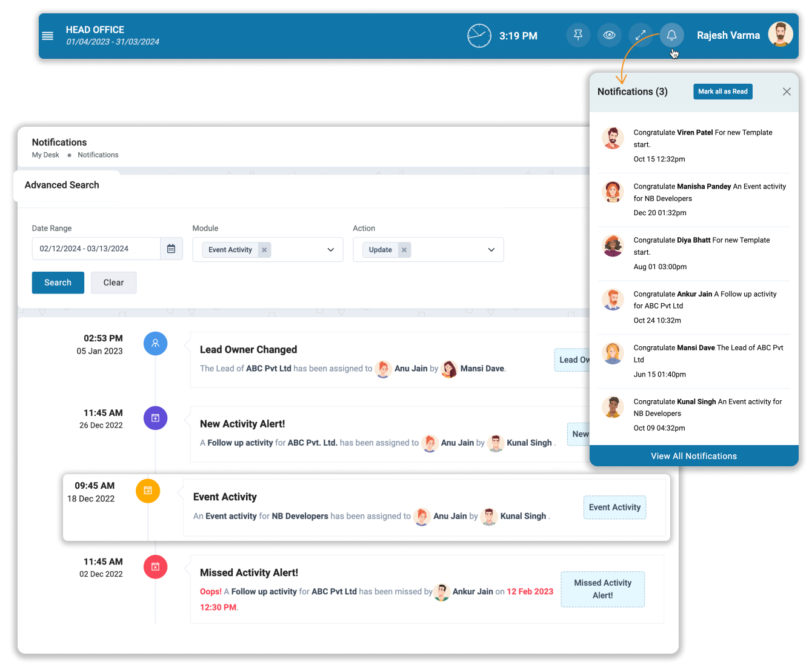Click the My Desk breadcrumb

coord(45,155)
